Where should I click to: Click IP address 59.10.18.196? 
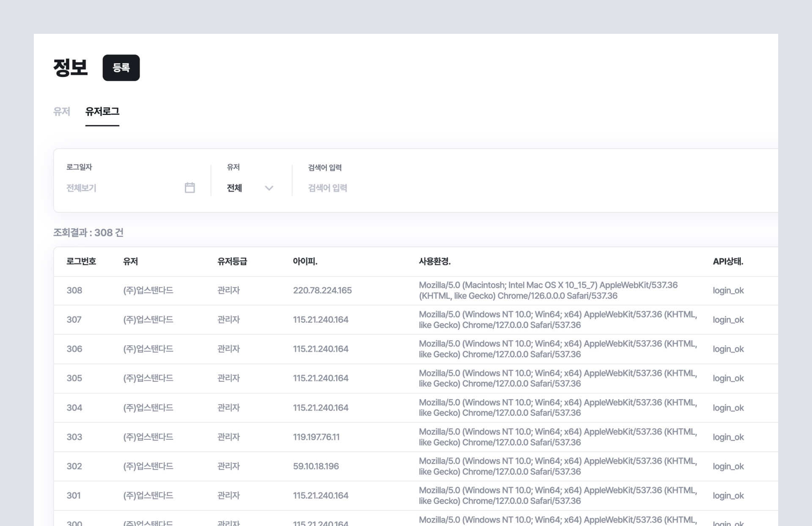[x=316, y=466]
